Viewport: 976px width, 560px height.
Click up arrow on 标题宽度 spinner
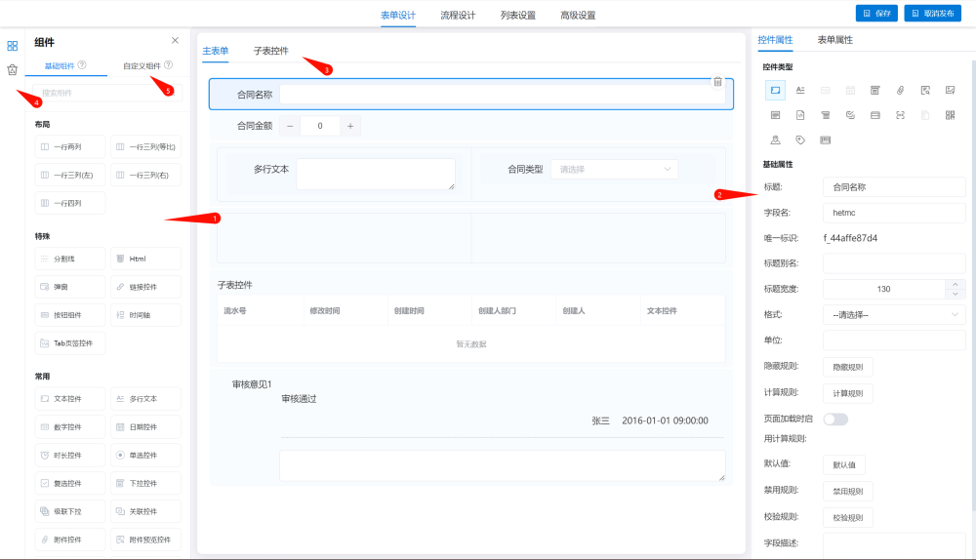tap(955, 284)
